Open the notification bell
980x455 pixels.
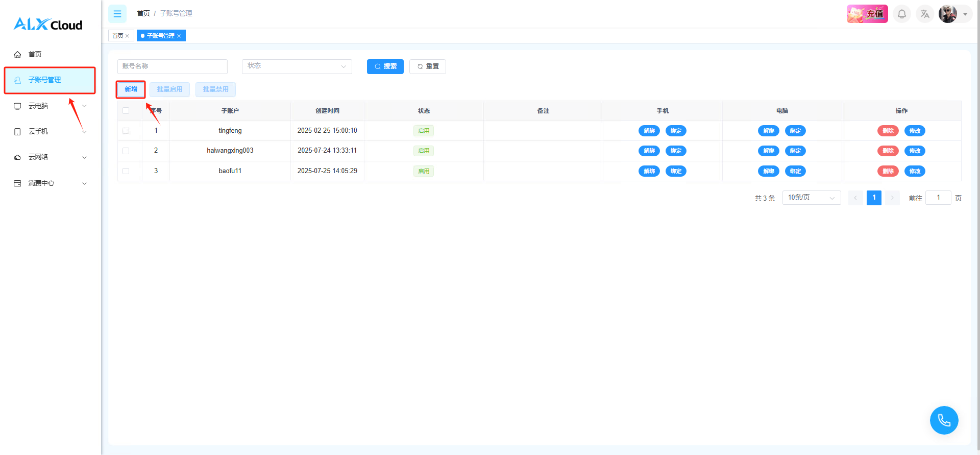(x=902, y=14)
